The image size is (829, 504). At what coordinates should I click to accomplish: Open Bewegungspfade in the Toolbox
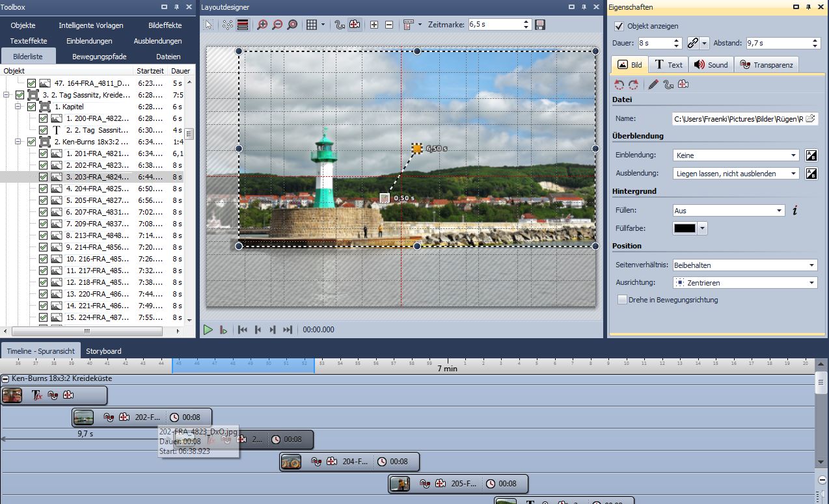(x=100, y=57)
